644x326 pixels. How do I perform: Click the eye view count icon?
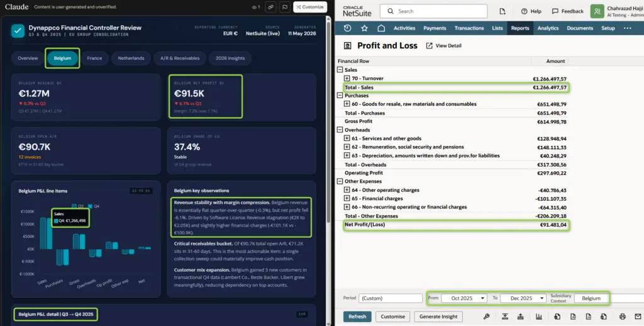pyautogui.click(x=254, y=7)
